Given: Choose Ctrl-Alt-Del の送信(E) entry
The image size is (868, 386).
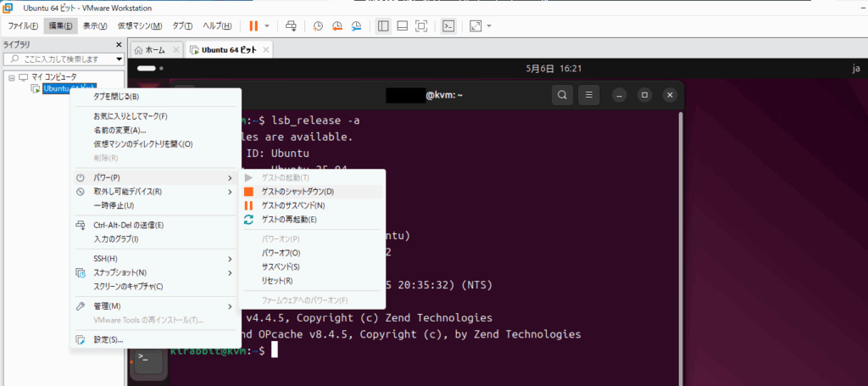Looking at the screenshot, I should click(x=156, y=226).
